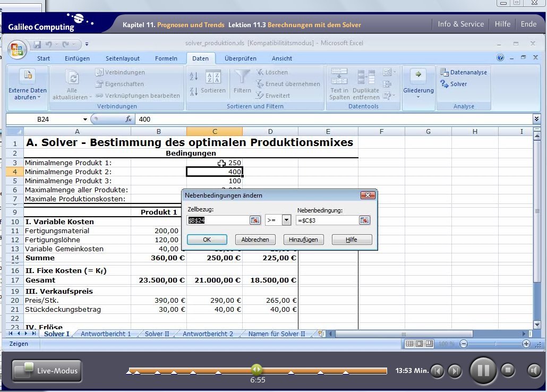This screenshot has width=547, height=392.
Task: Click the Konsolidieren icon in Datentools
Action: (387, 84)
